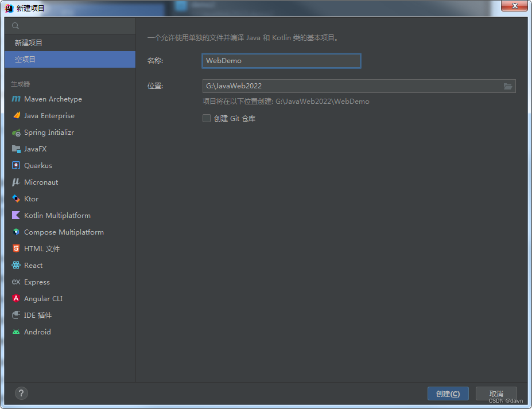This screenshot has width=532, height=409.
Task: Click the Angular CLI shield icon
Action: (16, 298)
